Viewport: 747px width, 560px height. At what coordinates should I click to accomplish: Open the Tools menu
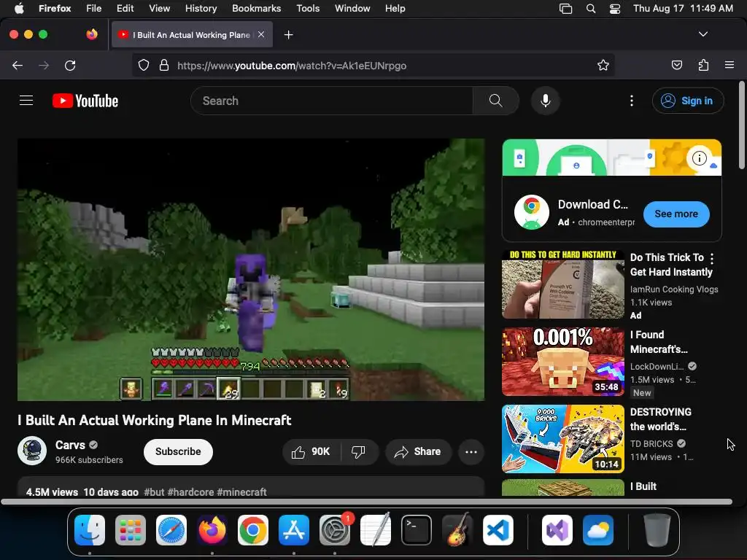click(308, 9)
